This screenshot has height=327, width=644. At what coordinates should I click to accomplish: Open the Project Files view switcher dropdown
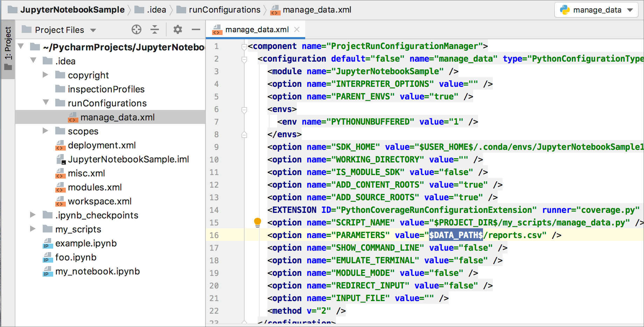[x=93, y=29]
